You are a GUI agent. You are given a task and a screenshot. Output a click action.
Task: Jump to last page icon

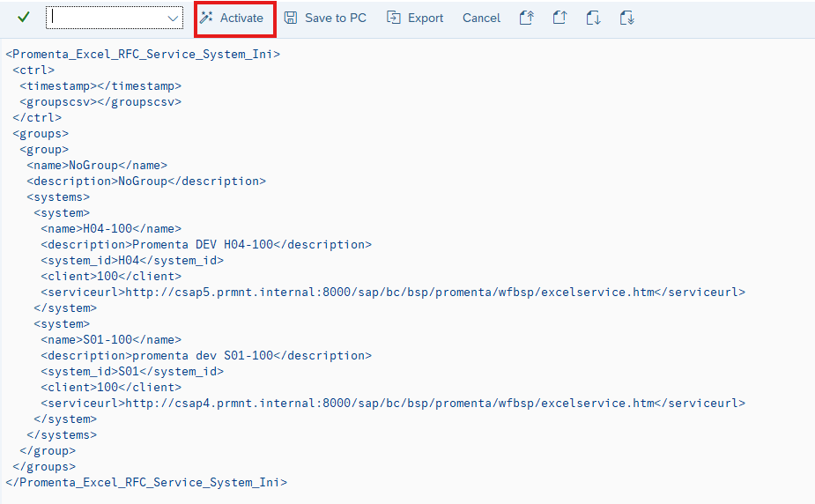coord(626,19)
